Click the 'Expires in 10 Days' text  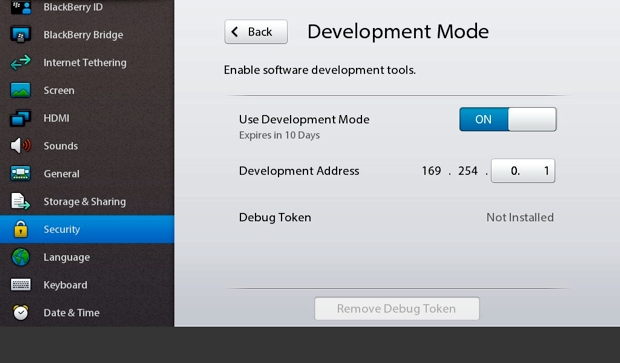coord(279,135)
